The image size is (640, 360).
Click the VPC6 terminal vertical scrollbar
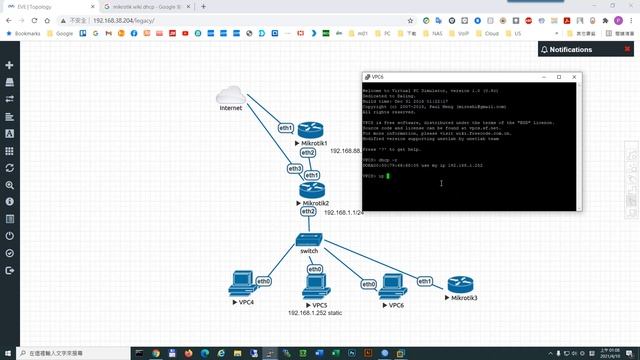[x=579, y=147]
